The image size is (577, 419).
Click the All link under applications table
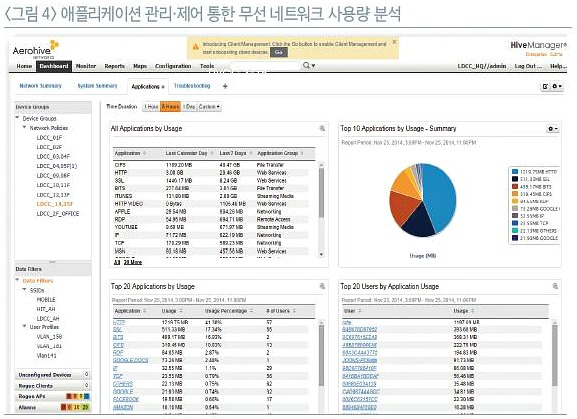[x=117, y=262]
